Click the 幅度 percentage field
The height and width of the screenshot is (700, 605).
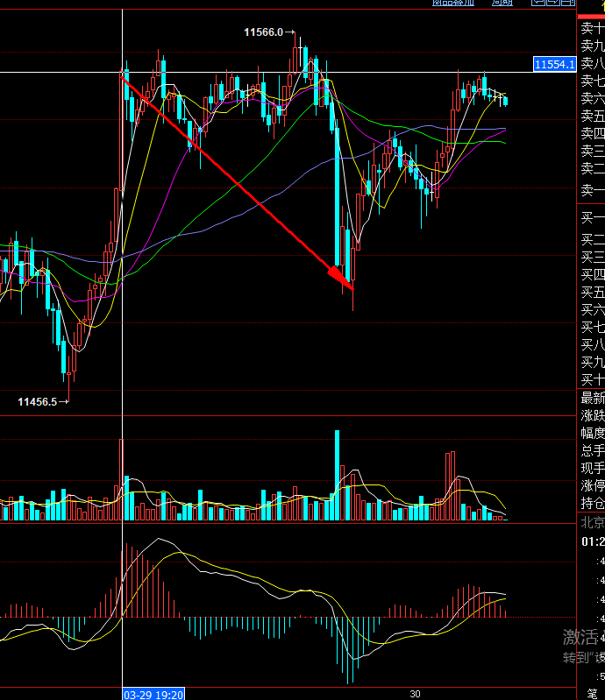tap(593, 433)
